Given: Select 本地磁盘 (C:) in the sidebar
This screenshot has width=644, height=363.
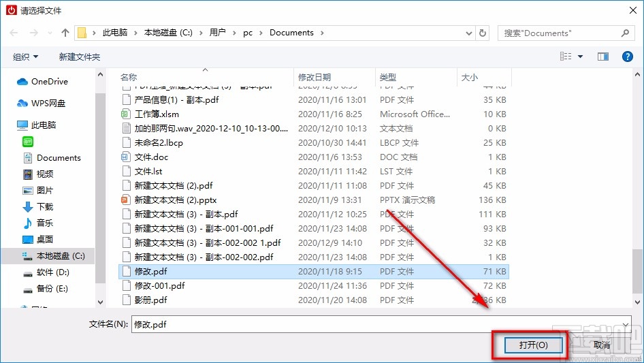Looking at the screenshot, I should [x=53, y=256].
